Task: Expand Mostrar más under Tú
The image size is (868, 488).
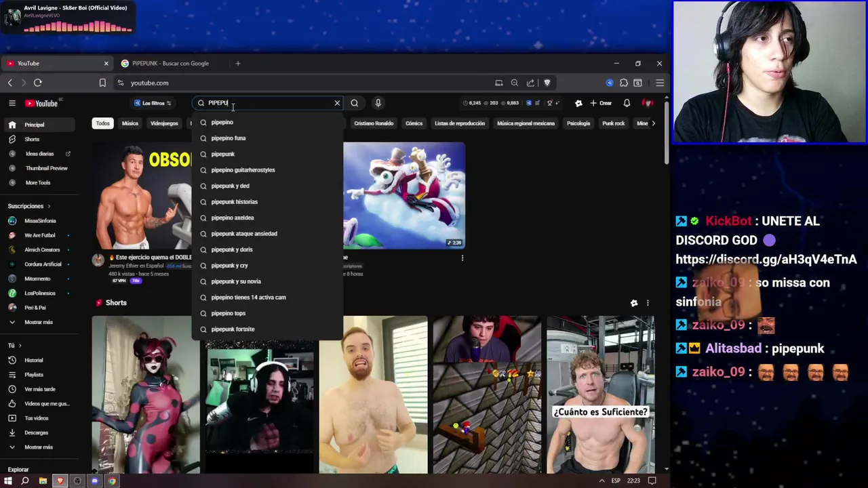Action: [39, 447]
